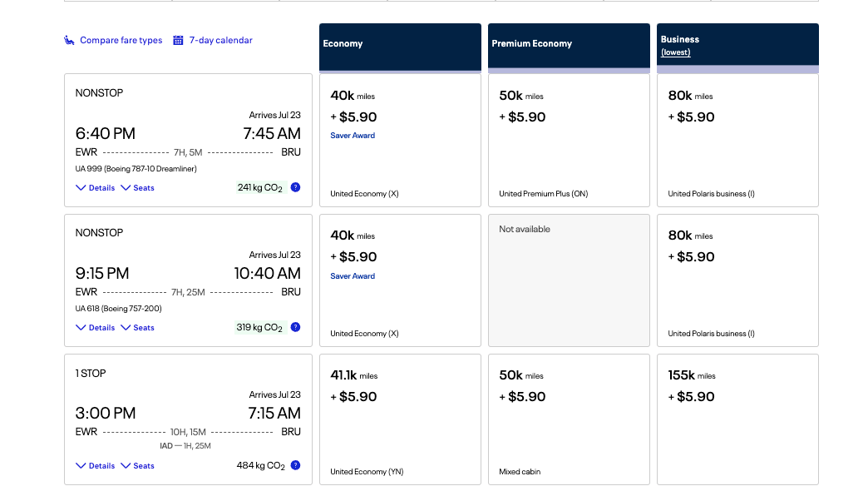This screenshot has height=491, width=868.
Task: Expand Seats for the 6:40 PM flight
Action: (138, 188)
